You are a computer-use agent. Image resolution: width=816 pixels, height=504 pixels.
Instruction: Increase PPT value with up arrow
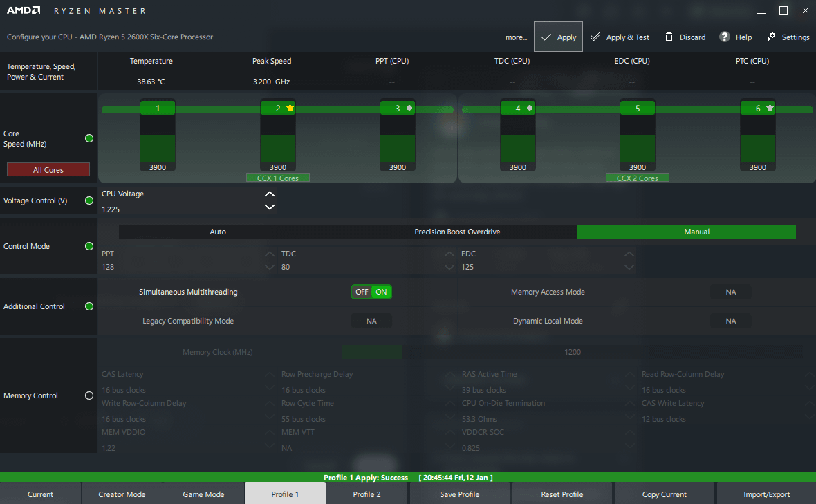(269, 254)
